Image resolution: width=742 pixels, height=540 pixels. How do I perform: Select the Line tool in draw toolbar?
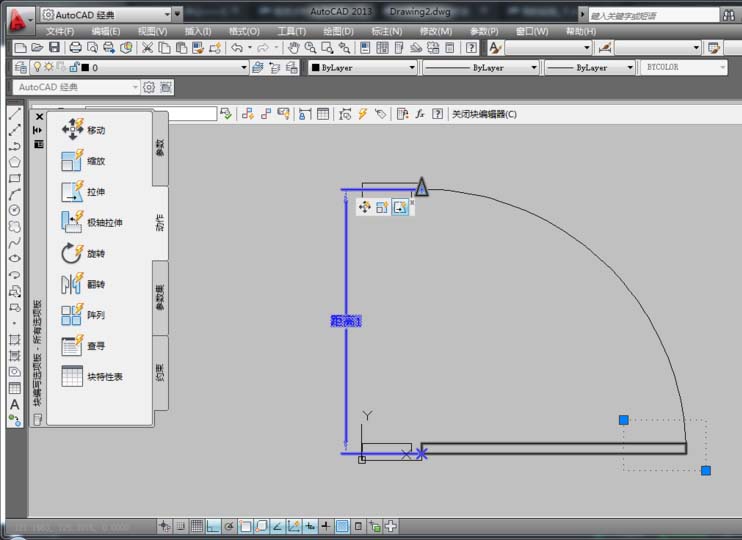coord(14,115)
